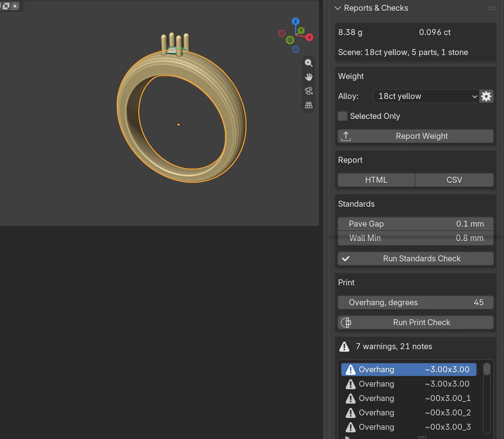Click the zoom magnifier icon in viewport
Image resolution: width=504 pixels, height=439 pixels.
tap(309, 63)
